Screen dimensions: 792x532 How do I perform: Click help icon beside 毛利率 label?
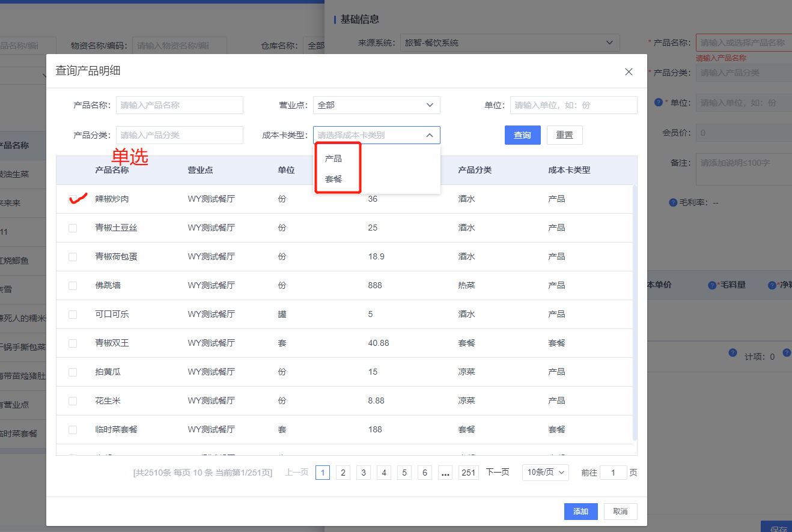pyautogui.click(x=673, y=202)
